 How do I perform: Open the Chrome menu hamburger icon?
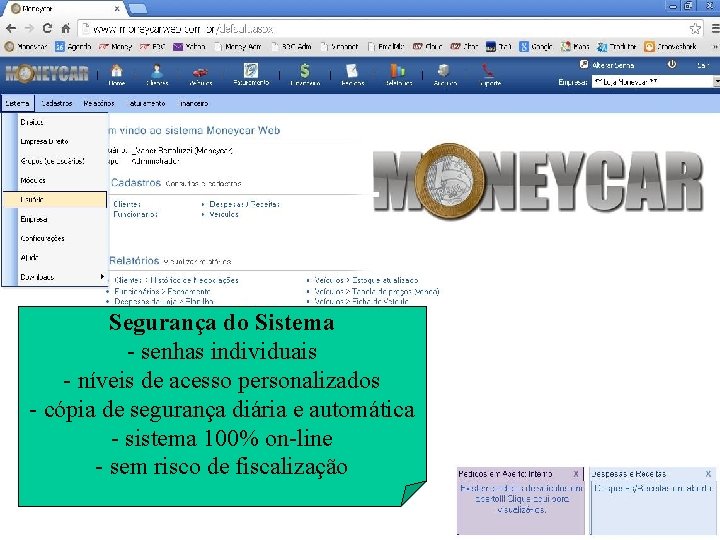point(715,28)
